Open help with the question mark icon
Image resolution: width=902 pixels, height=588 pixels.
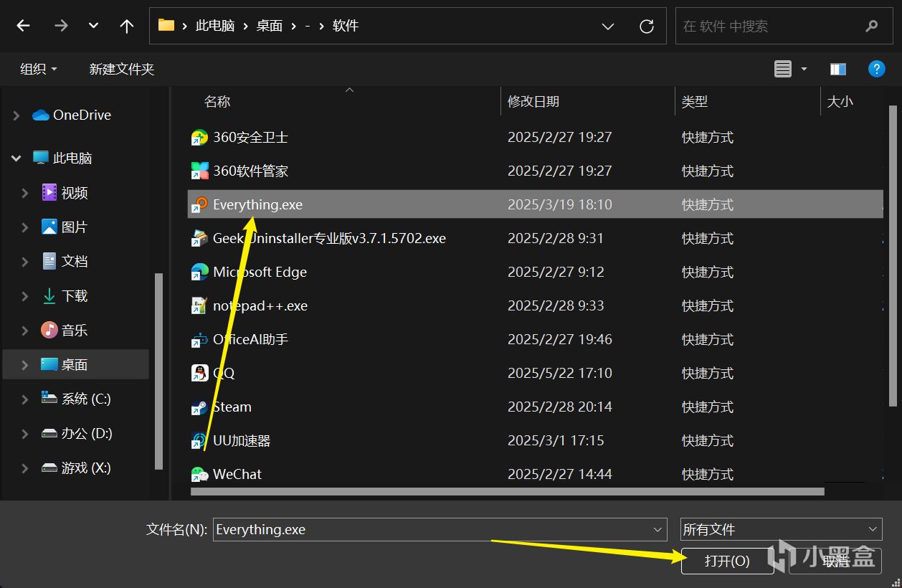pos(876,69)
